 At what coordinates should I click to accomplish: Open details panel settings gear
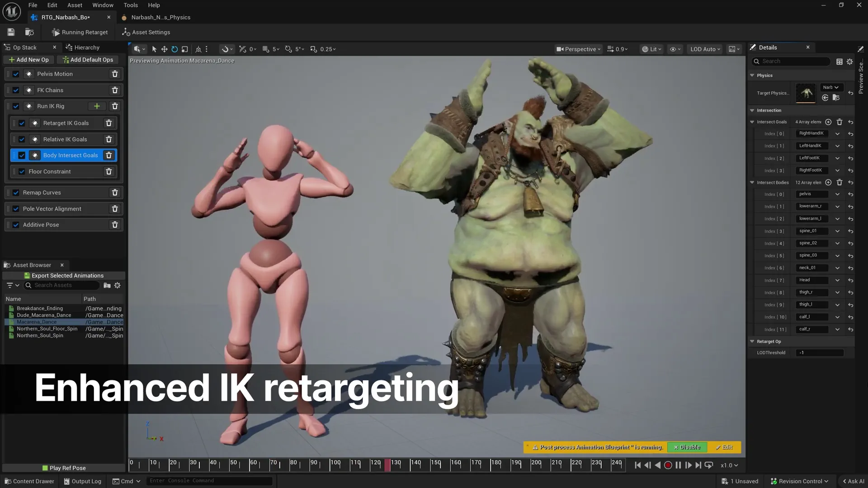(x=849, y=61)
